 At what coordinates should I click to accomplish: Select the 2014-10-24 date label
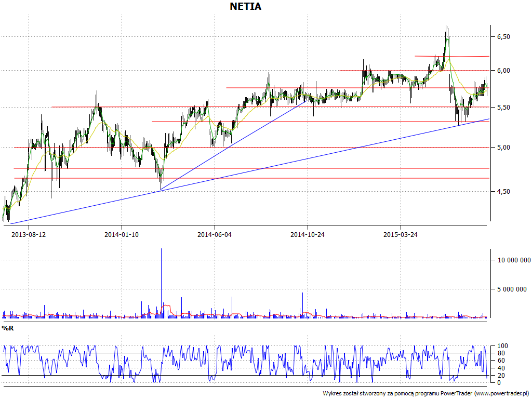tap(308, 234)
